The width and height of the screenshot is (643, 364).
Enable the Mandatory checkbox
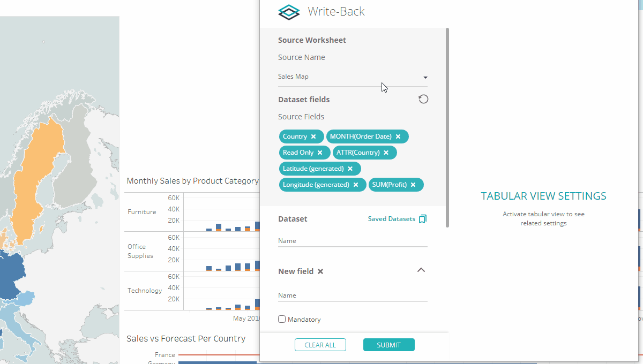[282, 319]
